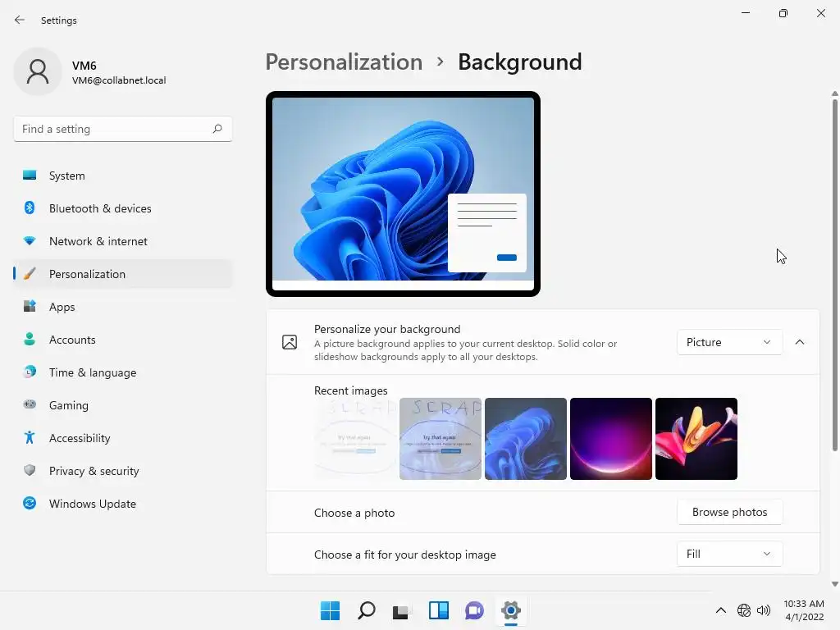This screenshot has width=840, height=630.
Task: Click the scrollbar down arrow
Action: [834, 584]
